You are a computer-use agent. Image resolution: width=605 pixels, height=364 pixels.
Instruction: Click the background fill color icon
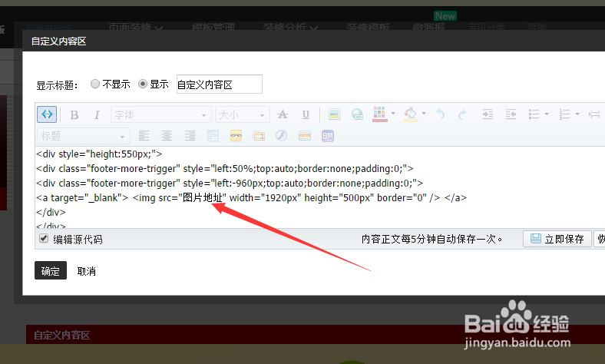pyautogui.click(x=411, y=114)
